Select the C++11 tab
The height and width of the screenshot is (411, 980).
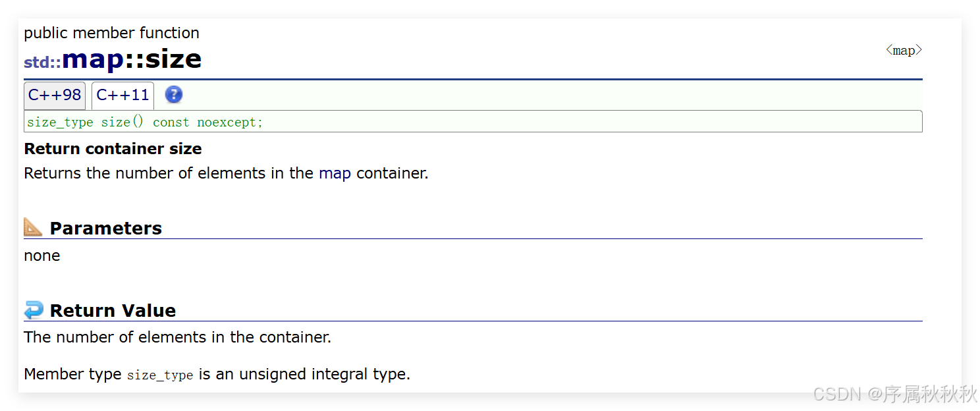122,96
